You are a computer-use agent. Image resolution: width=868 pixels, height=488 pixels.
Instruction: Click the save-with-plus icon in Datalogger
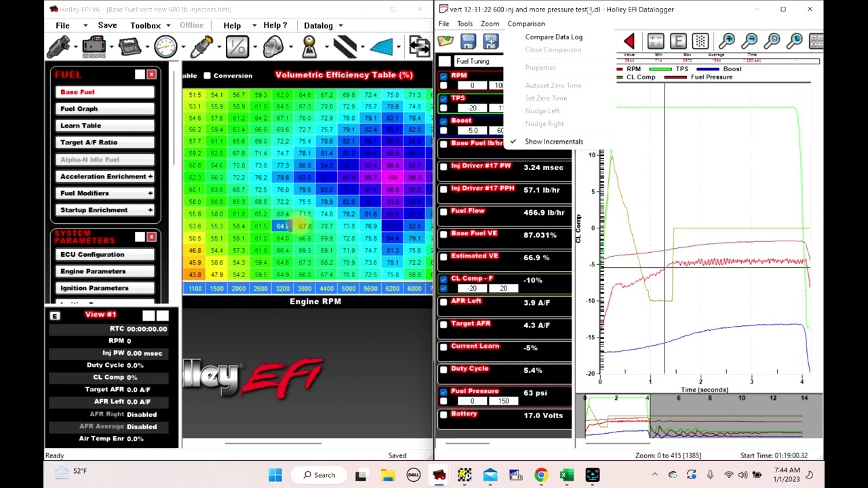[491, 41]
